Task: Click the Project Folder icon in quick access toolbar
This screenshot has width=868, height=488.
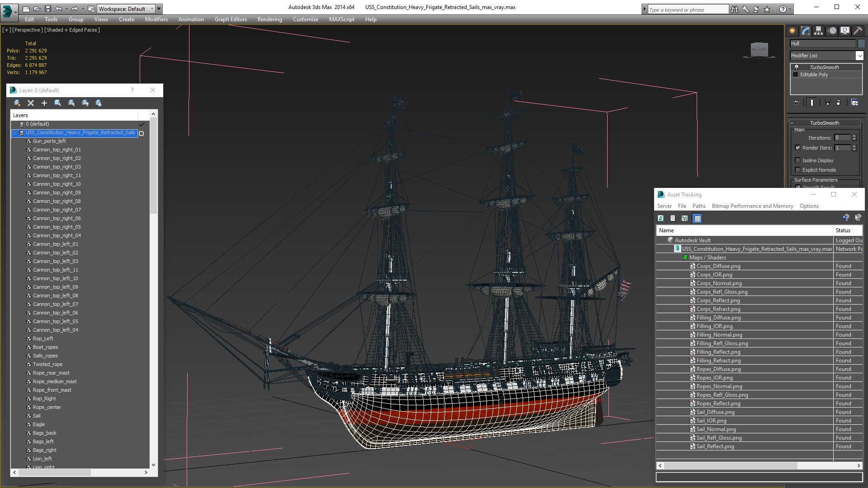Action: click(91, 9)
